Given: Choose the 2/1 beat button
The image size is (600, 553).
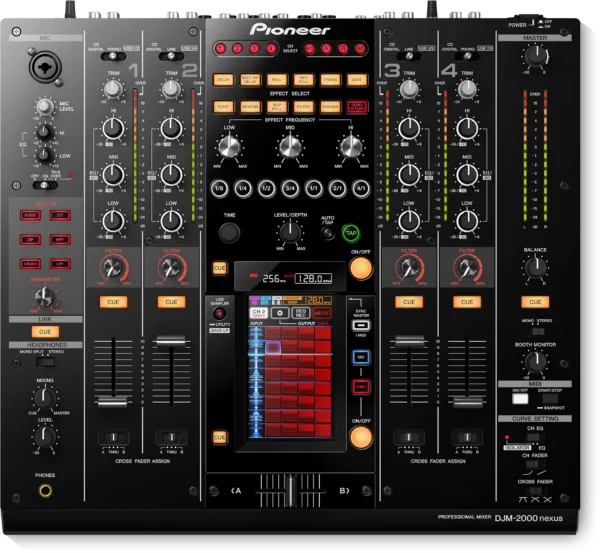Looking at the screenshot, I should [x=337, y=188].
